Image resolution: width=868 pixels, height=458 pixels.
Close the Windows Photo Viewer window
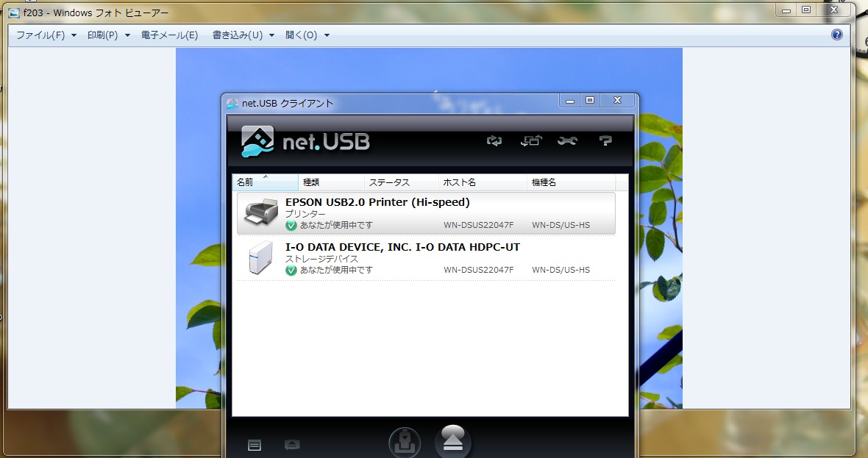point(834,10)
